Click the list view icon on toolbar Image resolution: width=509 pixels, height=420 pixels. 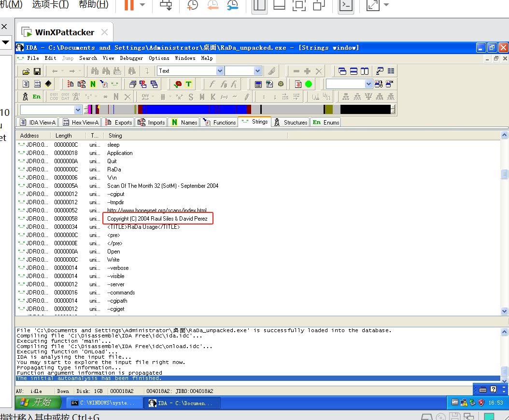(x=391, y=71)
